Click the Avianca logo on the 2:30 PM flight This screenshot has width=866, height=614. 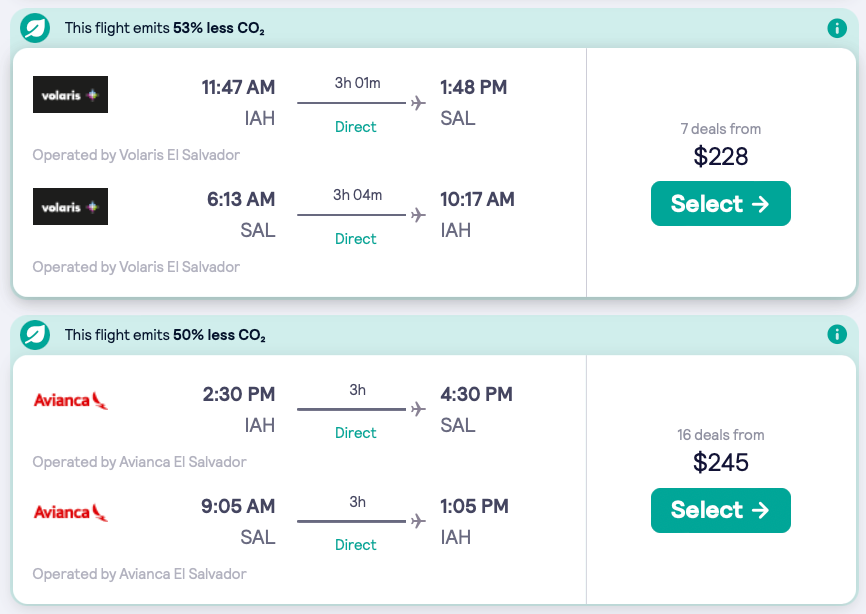coord(70,401)
